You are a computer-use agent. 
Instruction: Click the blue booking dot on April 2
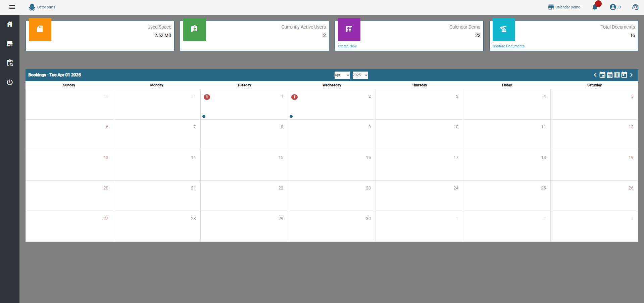click(291, 117)
